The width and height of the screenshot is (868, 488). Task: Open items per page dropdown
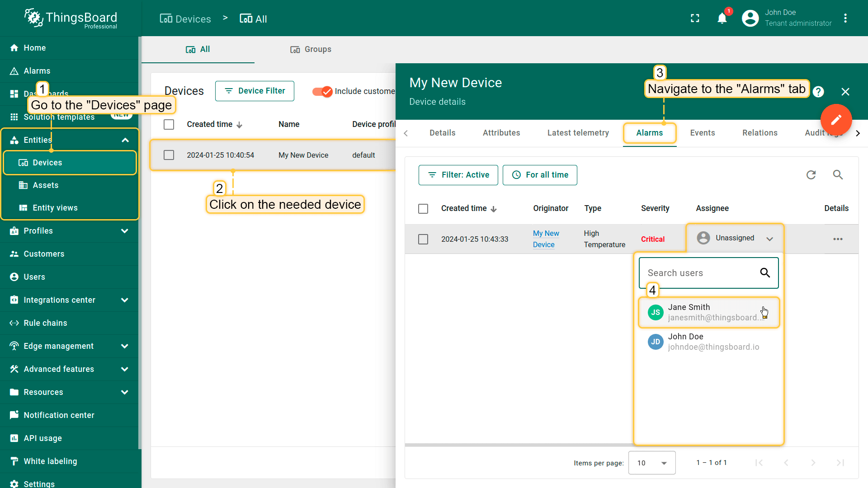pyautogui.click(x=651, y=463)
